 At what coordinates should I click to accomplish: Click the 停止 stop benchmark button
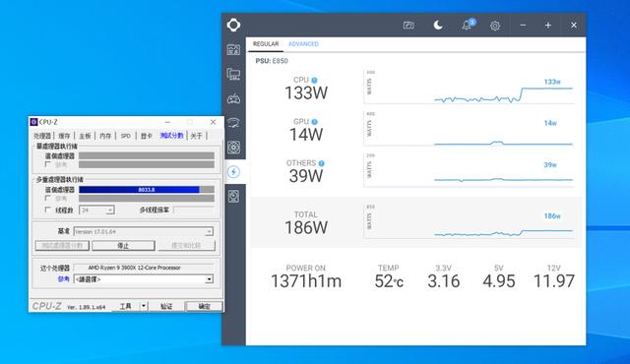pos(123,245)
